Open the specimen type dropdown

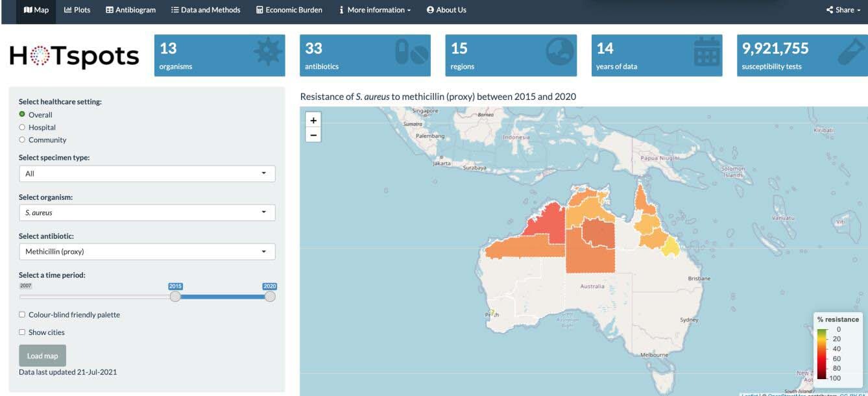click(147, 173)
